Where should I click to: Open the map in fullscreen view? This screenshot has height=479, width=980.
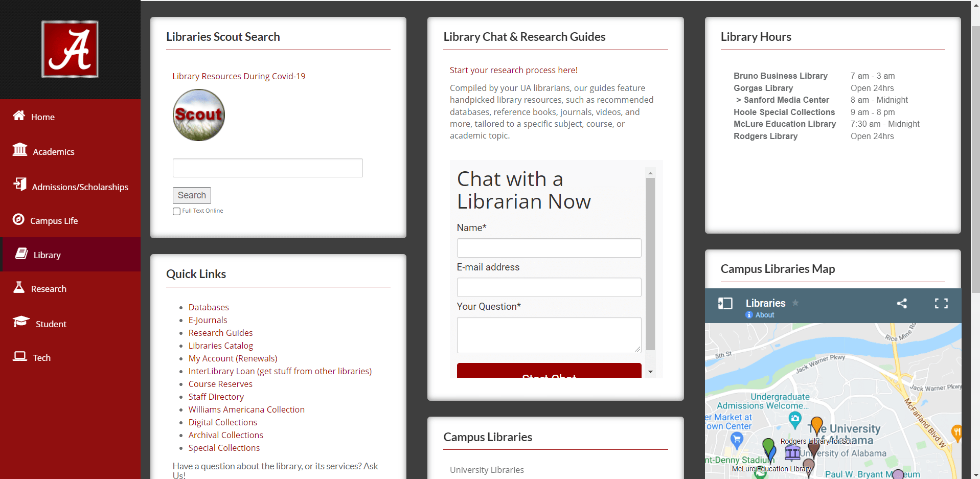[941, 304]
